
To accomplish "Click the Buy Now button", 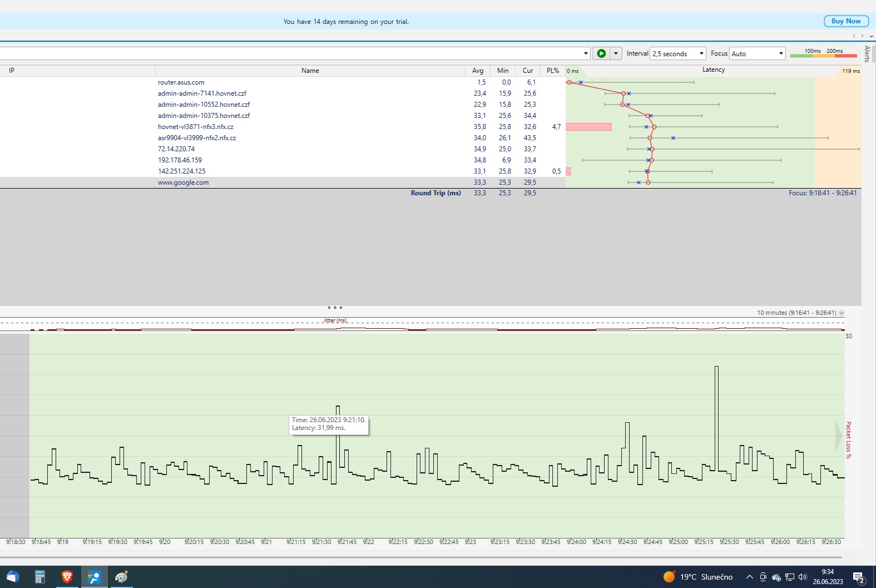I will point(845,21).
